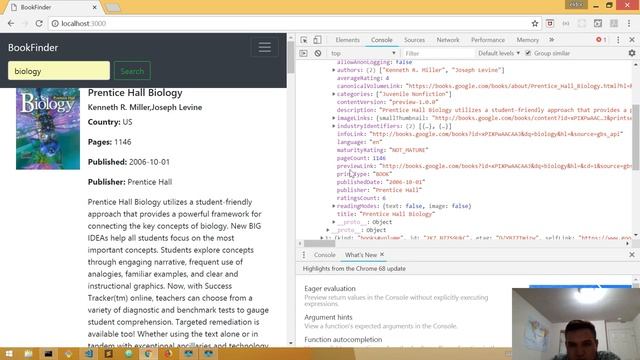This screenshot has height=360, width=640.
Task: Click the Firefox taskbar icon
Action: click(168, 353)
